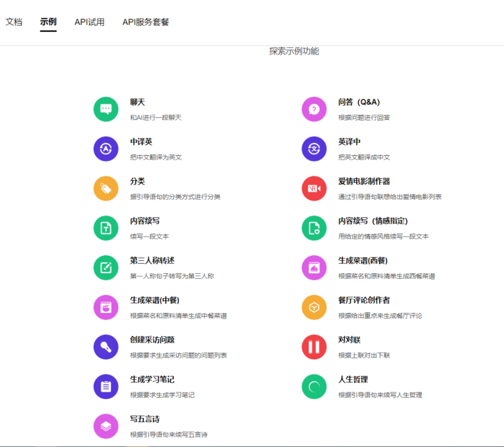
Task: Open the 写五言诗 layers icon
Action: coord(106,426)
